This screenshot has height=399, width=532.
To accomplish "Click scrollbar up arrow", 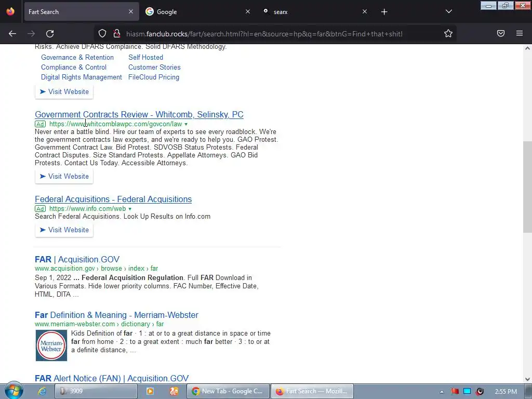I will (x=527, y=48).
